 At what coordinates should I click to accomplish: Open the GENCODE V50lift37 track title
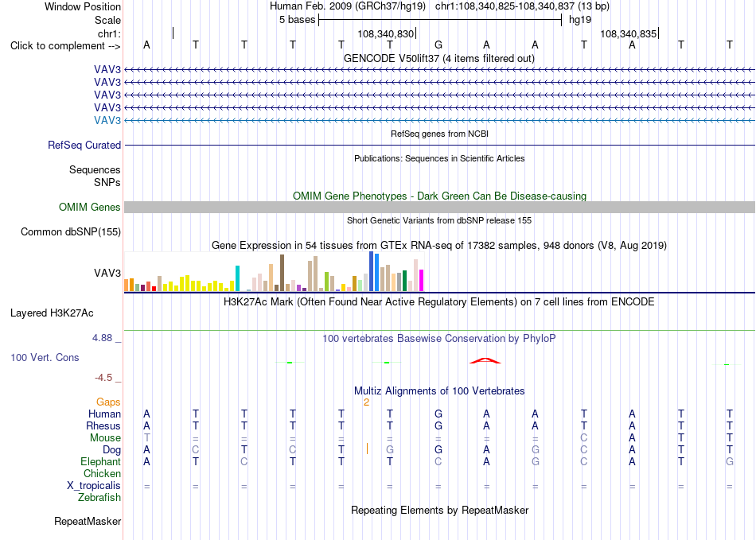click(438, 58)
